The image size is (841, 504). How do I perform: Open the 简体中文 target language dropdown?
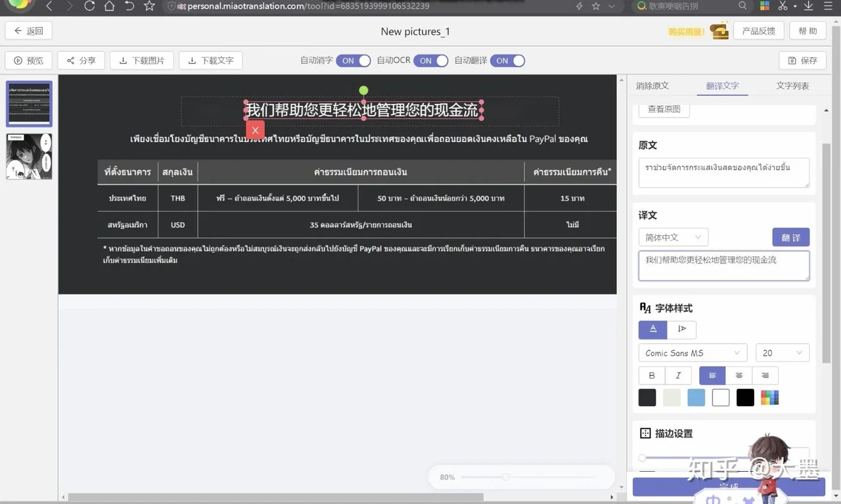tap(673, 237)
